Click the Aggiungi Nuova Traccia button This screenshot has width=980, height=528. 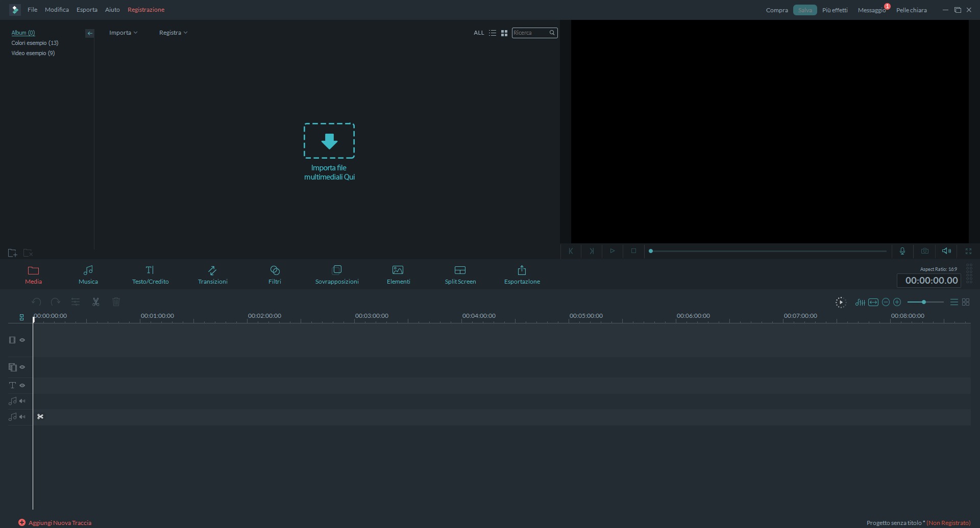tap(55, 523)
